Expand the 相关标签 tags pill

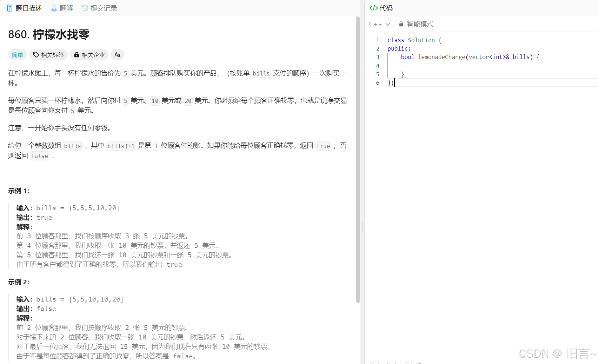48,55
